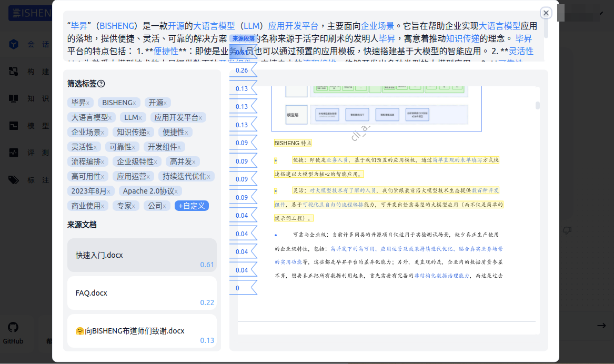Open 知识 in the background sidebar
Image resolution: width=614 pixels, height=364 pixels.
click(x=31, y=99)
